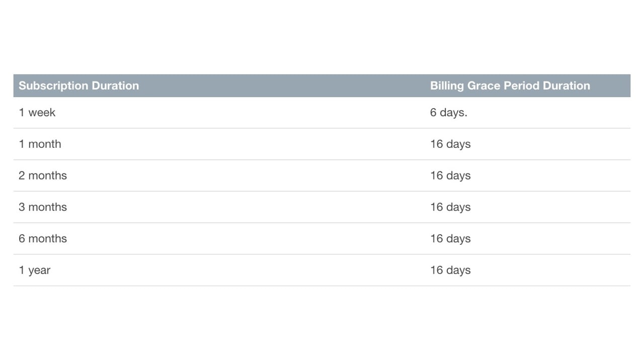This screenshot has width=644, height=362.
Task: Click the word Billing in the header
Action: 447,86
